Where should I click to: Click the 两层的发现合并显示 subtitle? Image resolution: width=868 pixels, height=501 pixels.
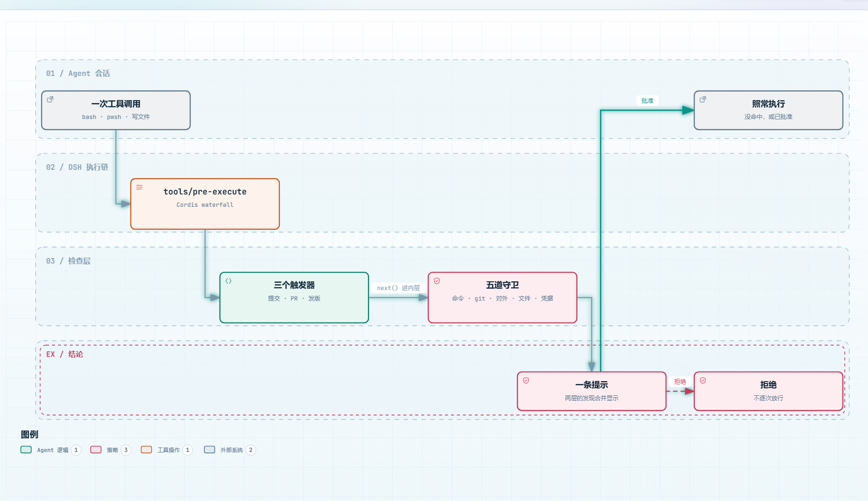pyautogui.click(x=591, y=398)
